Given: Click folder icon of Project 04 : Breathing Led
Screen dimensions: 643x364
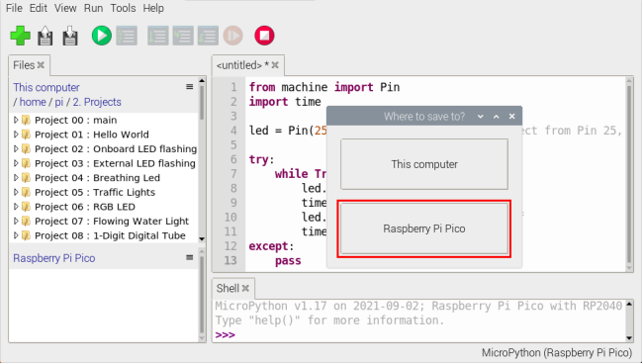Looking at the screenshot, I should click(27, 178).
